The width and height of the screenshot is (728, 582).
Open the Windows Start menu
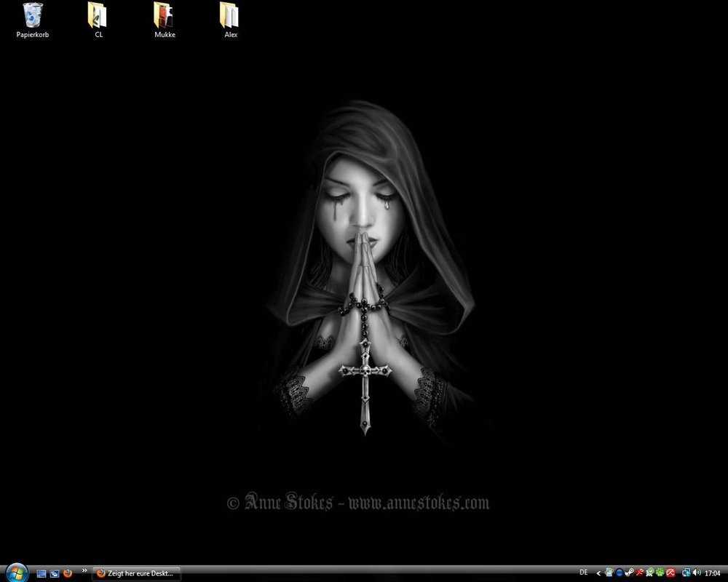[x=15, y=573]
